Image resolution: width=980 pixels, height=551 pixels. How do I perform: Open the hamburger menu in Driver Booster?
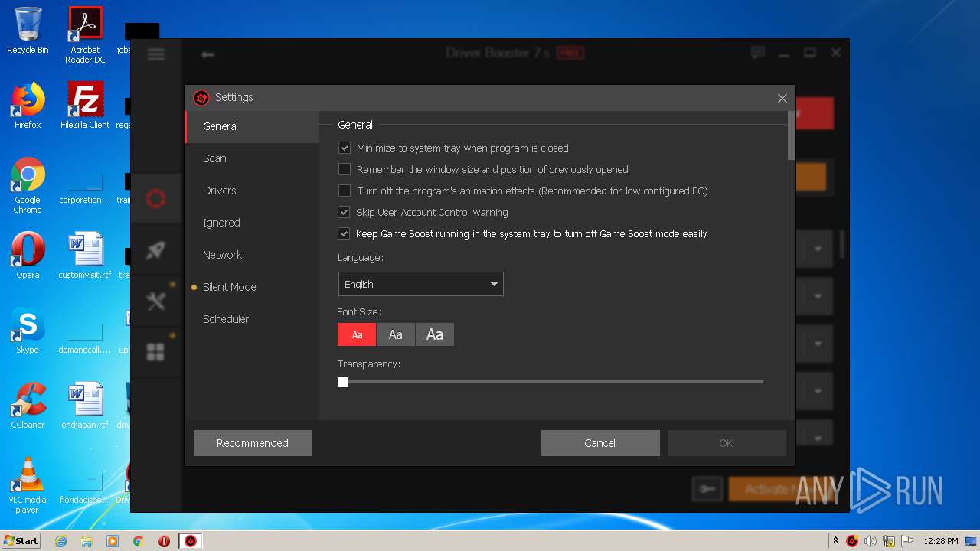(156, 54)
